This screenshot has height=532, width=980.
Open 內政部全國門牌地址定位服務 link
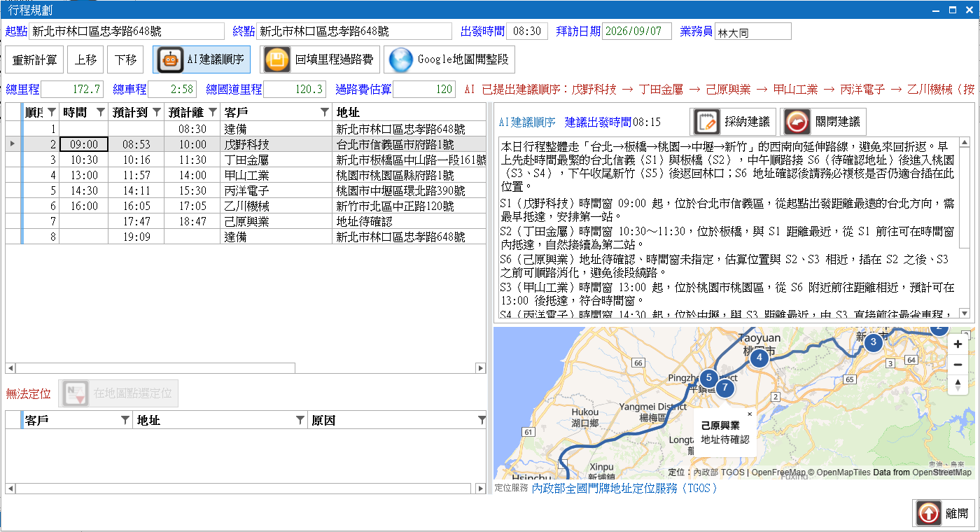click(625, 489)
